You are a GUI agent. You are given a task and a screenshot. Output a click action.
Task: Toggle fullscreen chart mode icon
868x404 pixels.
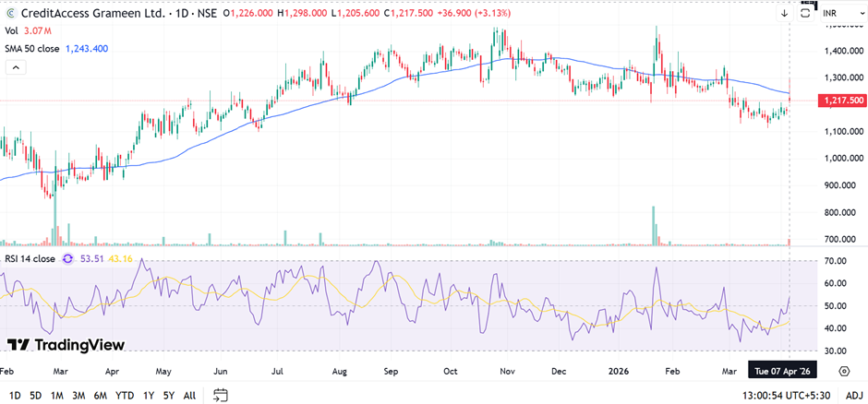click(x=806, y=14)
